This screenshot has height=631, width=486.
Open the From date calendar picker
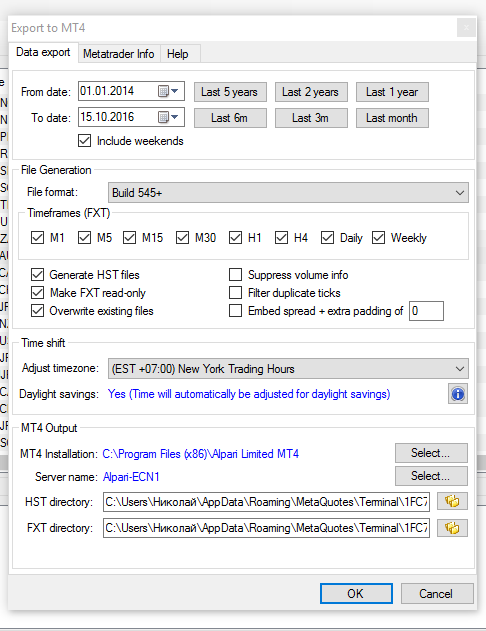click(x=168, y=91)
